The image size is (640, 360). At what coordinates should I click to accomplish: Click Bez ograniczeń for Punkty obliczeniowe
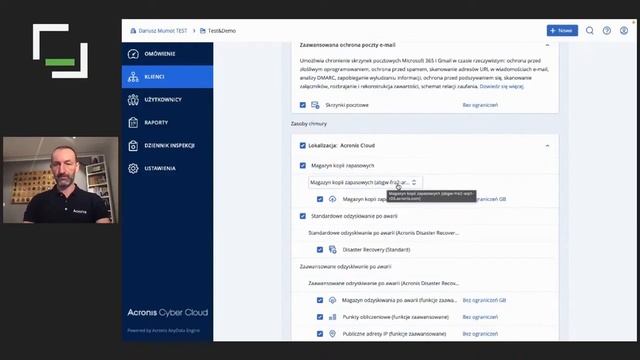pos(480,317)
